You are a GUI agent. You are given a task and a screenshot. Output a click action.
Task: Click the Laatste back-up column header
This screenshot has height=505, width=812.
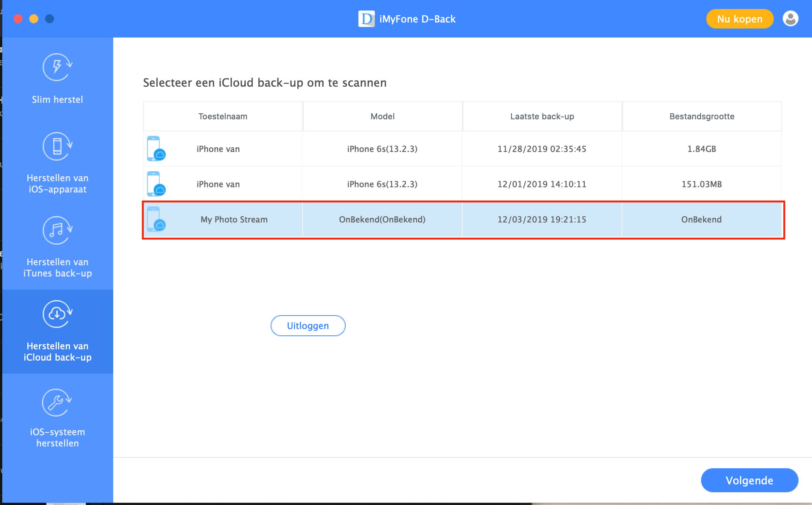click(x=542, y=116)
